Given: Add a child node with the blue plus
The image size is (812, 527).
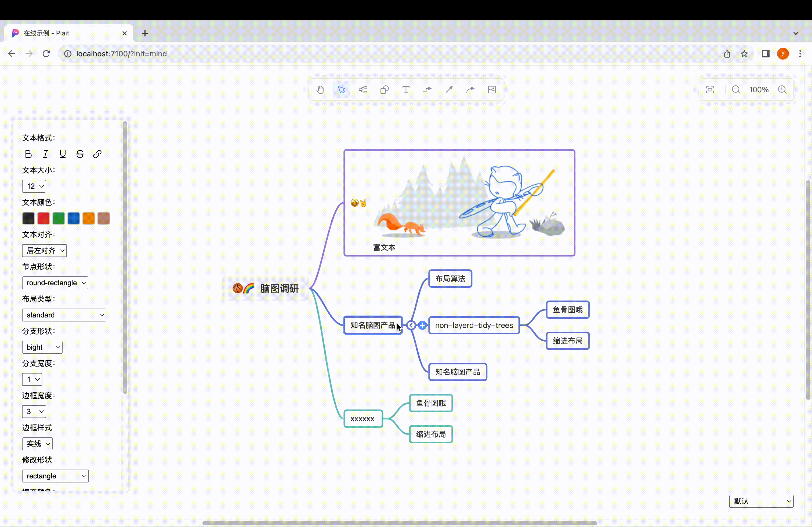Looking at the screenshot, I should [x=423, y=325].
